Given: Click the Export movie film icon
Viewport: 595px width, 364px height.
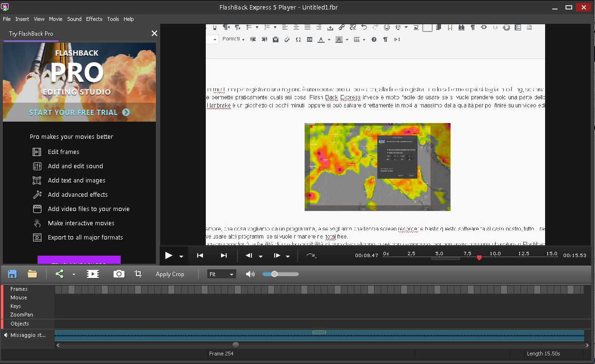Looking at the screenshot, I should coord(93,274).
